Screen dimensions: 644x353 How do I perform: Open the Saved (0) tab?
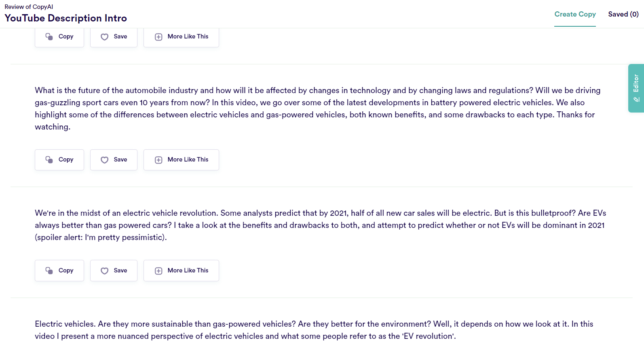pos(623,15)
